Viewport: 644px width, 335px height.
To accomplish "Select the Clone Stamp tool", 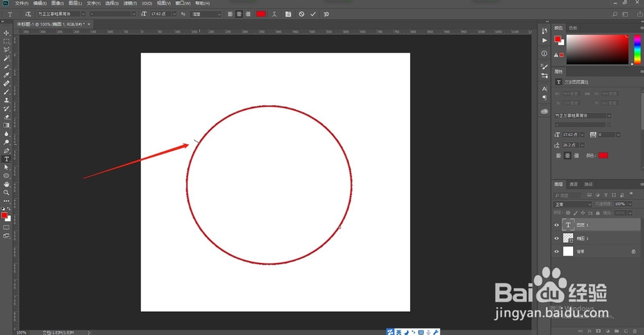I will [x=6, y=100].
